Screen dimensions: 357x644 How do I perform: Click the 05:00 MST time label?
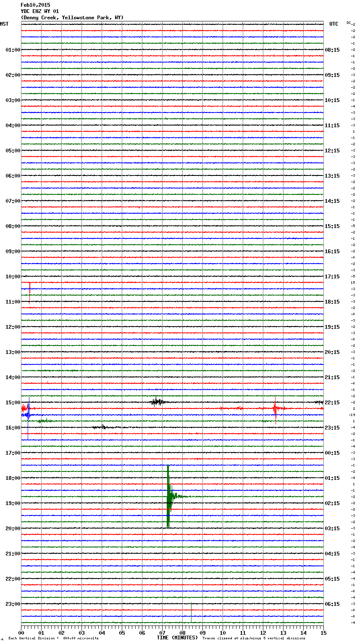(13, 151)
